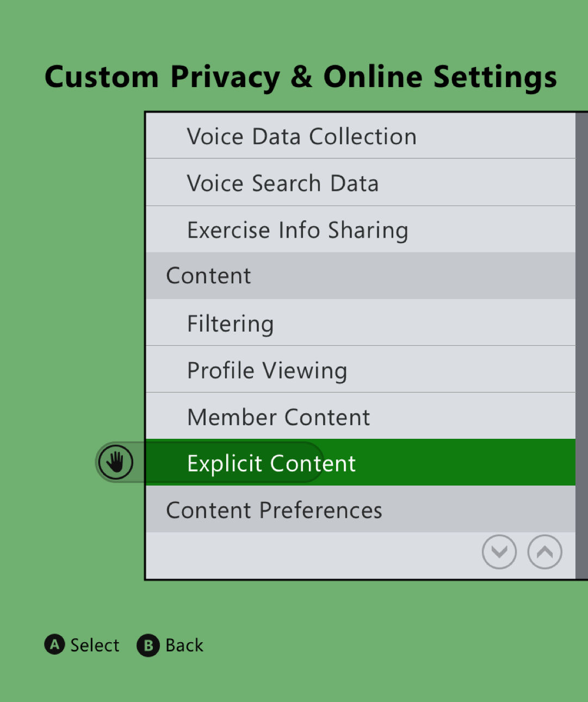Click the hand cursor icon
The height and width of the screenshot is (702, 588).
(x=116, y=462)
